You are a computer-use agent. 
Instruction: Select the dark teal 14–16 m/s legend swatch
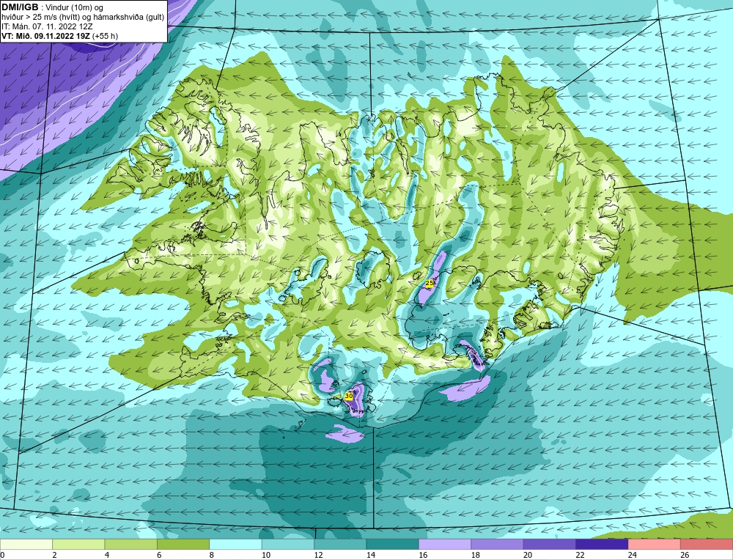393,544
